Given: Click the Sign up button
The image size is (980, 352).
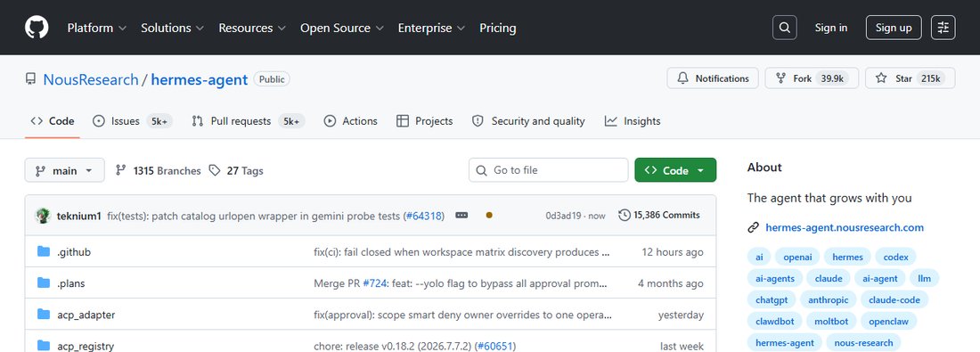Looking at the screenshot, I should click(893, 28).
